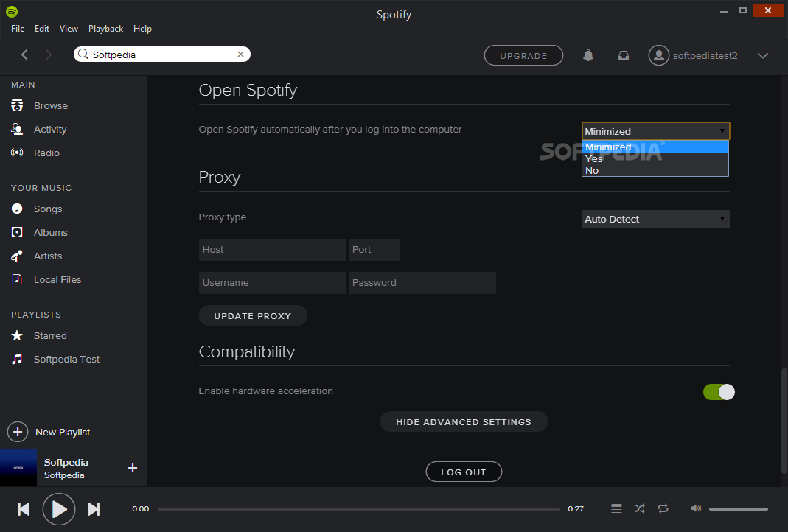Screen dimensions: 788x532
Task: Click the Softpedia Test music note icon
Action: (x=17, y=359)
